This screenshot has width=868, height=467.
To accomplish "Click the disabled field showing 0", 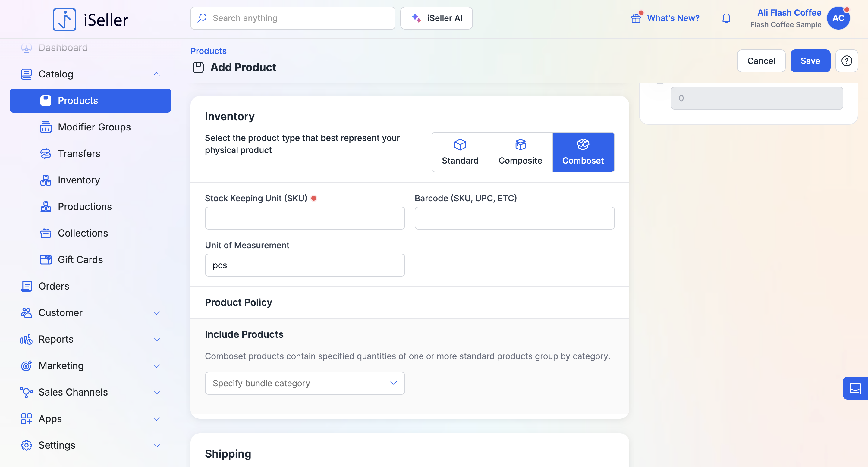I will 756,98.
